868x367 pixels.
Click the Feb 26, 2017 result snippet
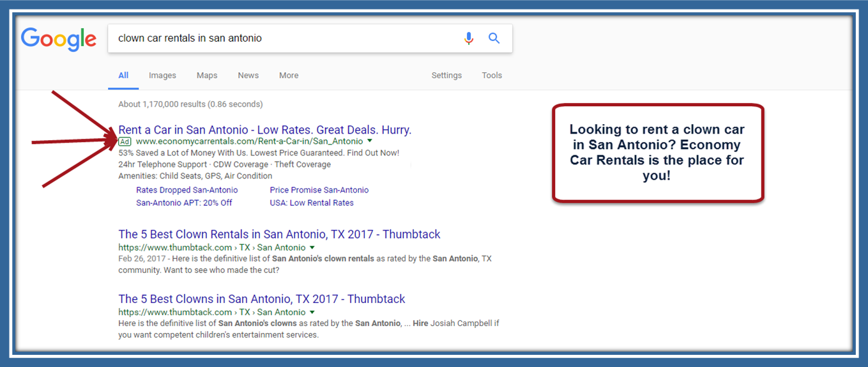point(305,265)
